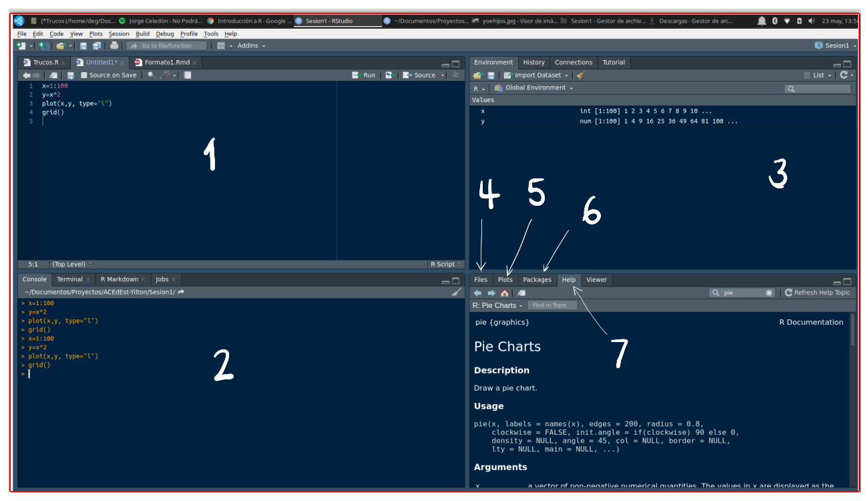Click Refresh Help Topic button
The width and height of the screenshot is (868, 501).
pos(817,293)
